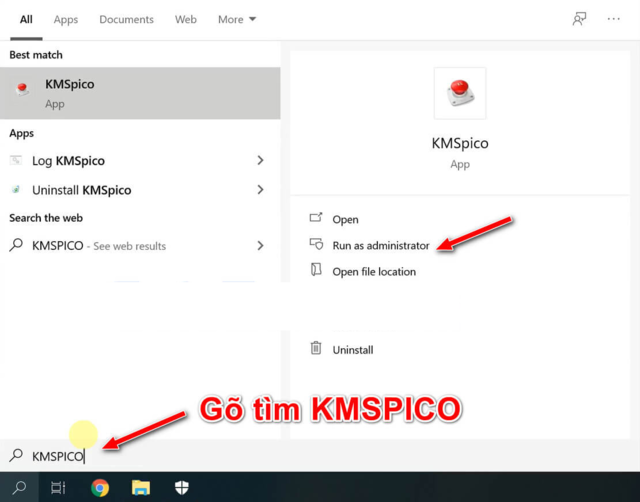Select the Log KMSpico app result

coord(140,161)
